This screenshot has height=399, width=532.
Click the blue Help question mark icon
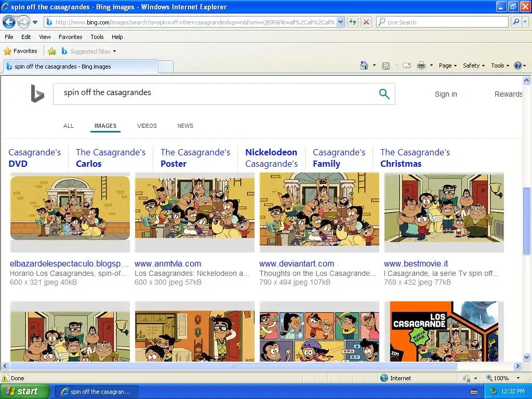(518, 65)
